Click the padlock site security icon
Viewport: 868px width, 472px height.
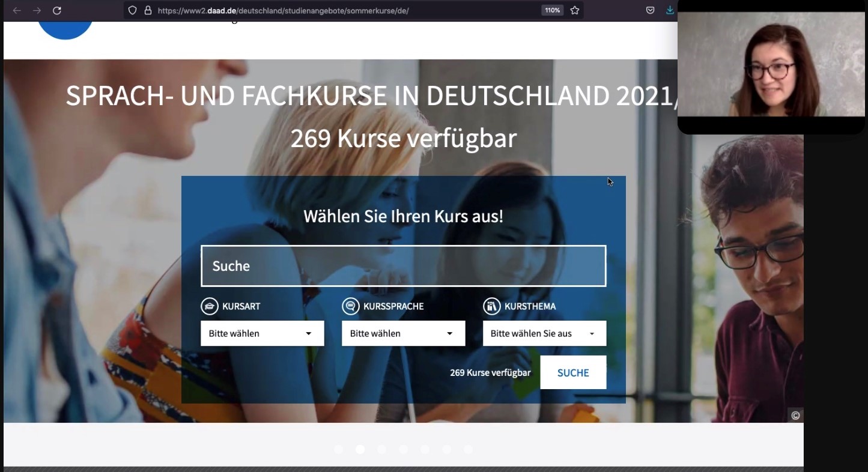148,10
